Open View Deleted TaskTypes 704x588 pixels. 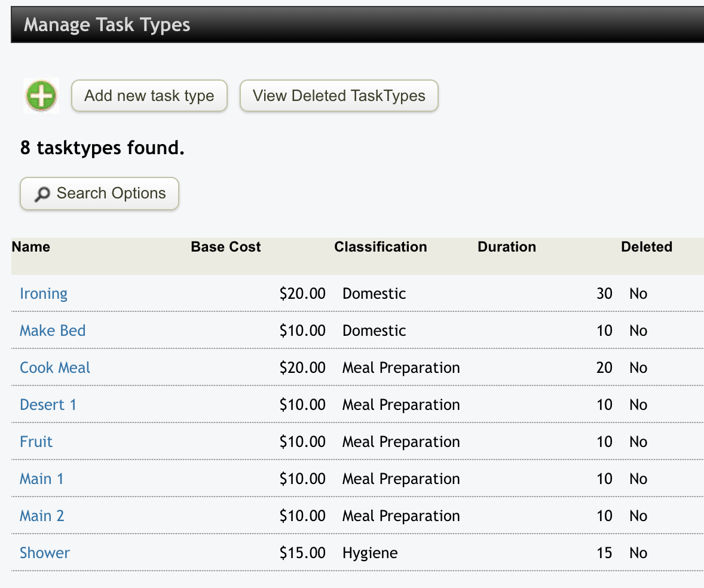339,96
